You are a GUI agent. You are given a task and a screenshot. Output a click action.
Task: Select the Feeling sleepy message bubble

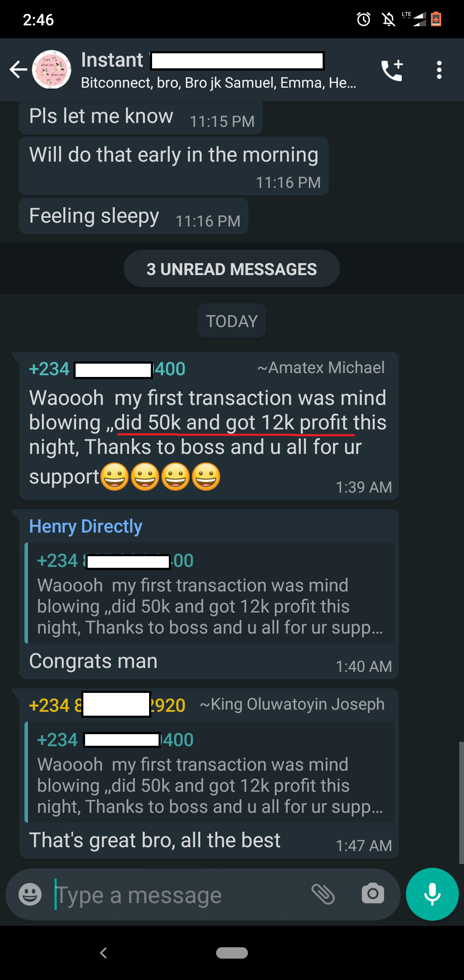134,216
